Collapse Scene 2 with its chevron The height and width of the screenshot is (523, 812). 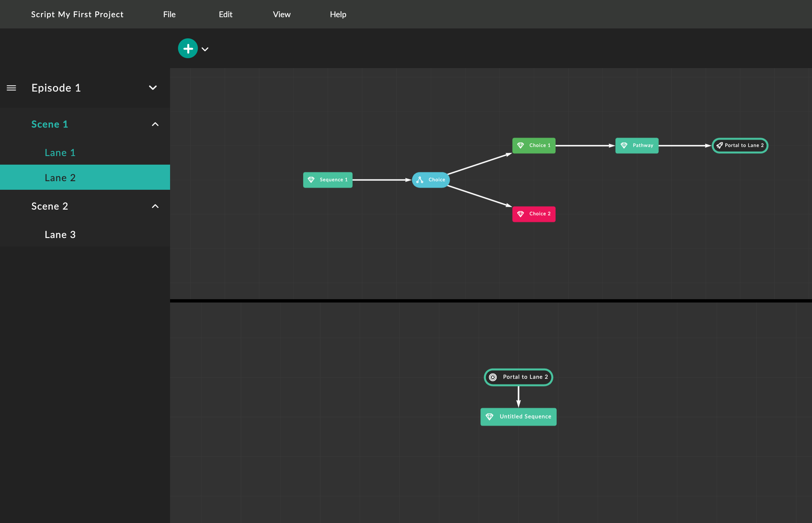click(x=155, y=206)
